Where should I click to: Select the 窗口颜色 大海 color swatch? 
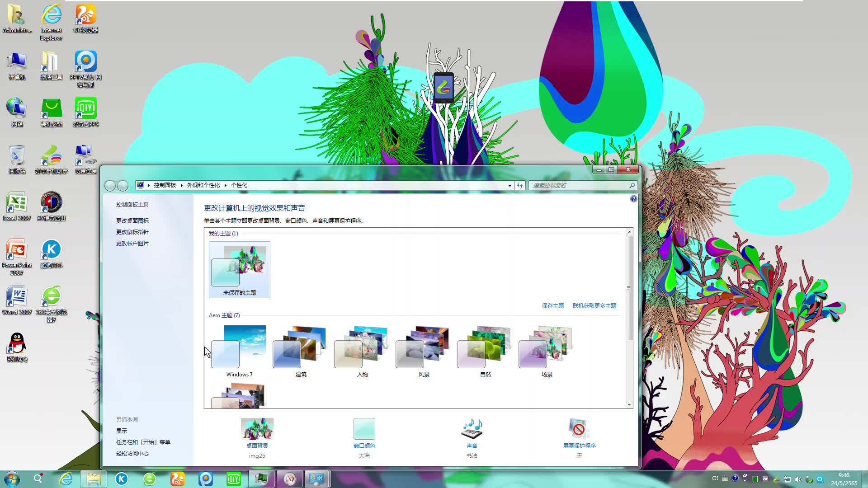(364, 428)
